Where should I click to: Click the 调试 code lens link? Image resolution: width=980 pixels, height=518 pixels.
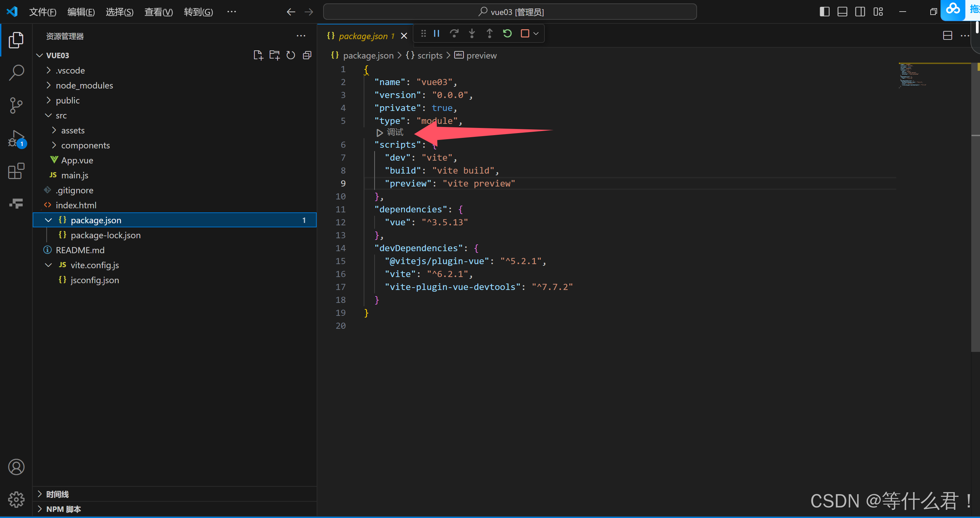point(395,132)
